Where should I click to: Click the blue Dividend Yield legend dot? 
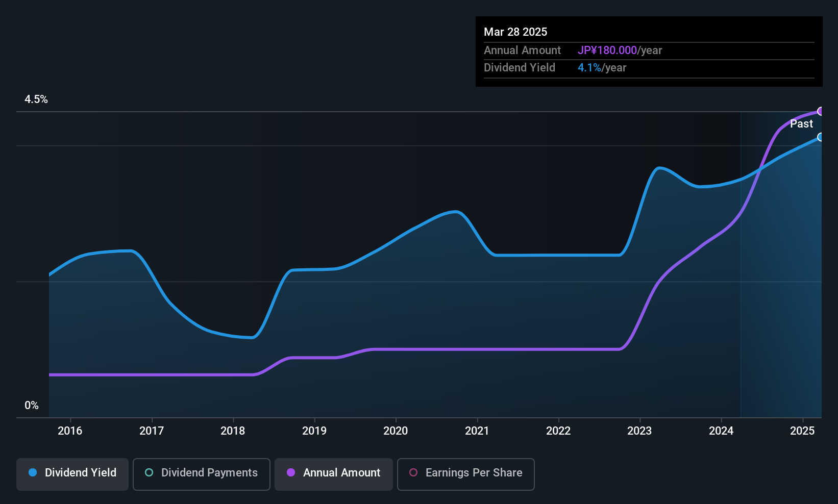pos(33,473)
